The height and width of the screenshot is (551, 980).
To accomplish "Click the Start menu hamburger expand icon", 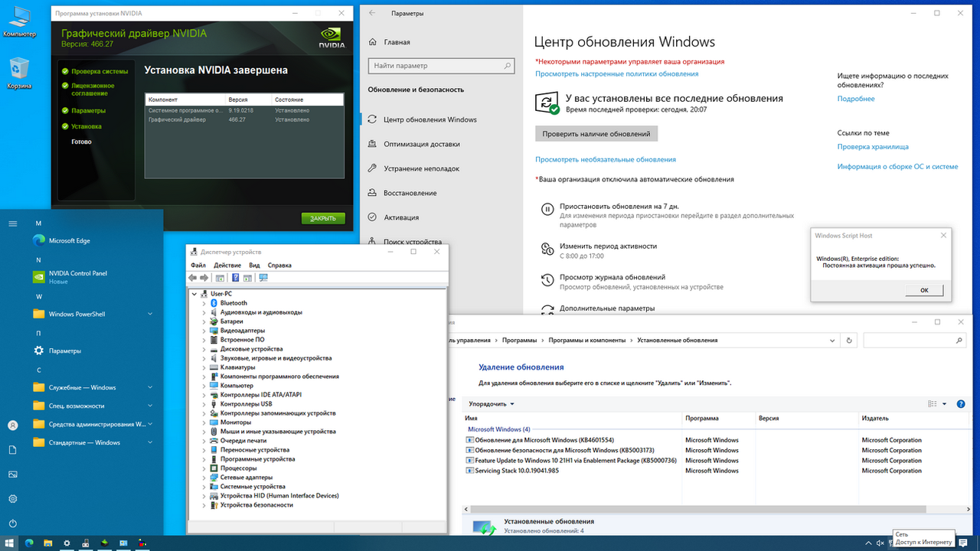I will pyautogui.click(x=13, y=223).
